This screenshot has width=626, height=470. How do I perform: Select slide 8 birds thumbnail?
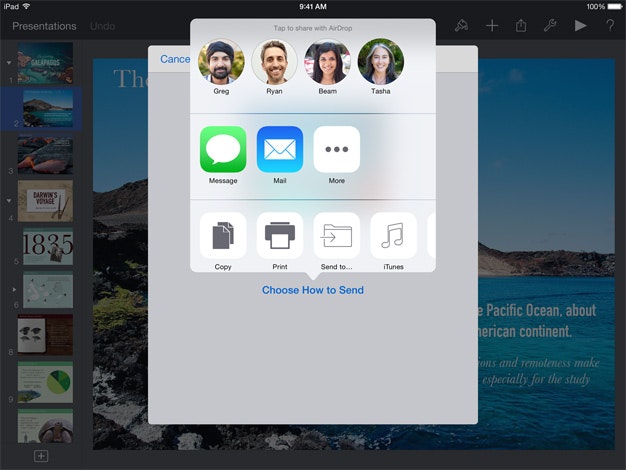click(45, 335)
